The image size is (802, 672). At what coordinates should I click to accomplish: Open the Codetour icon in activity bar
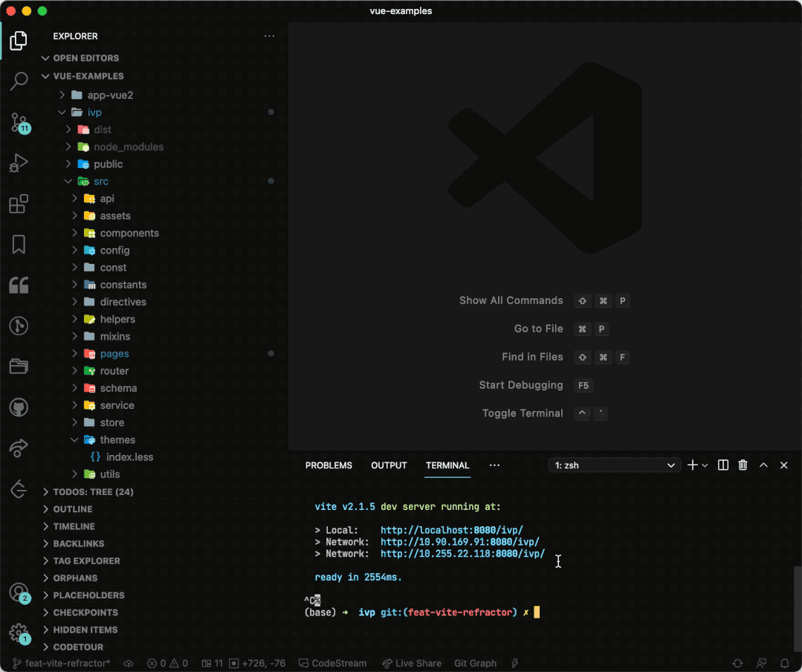click(19, 489)
